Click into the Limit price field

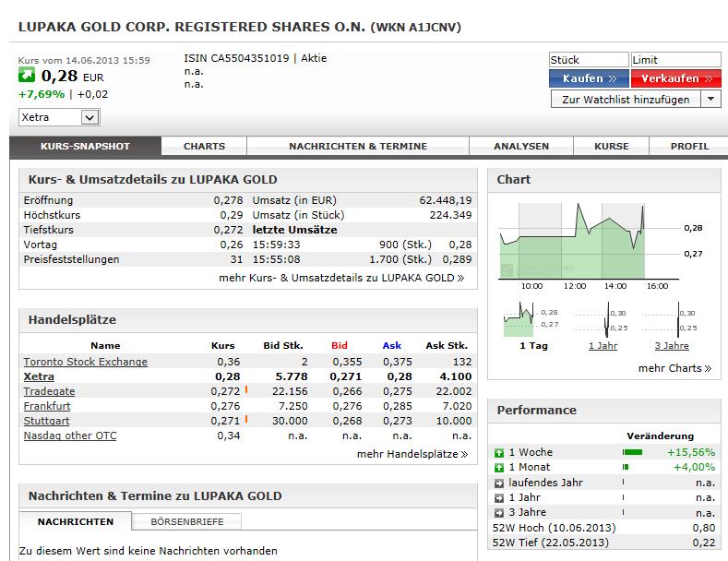coord(675,60)
